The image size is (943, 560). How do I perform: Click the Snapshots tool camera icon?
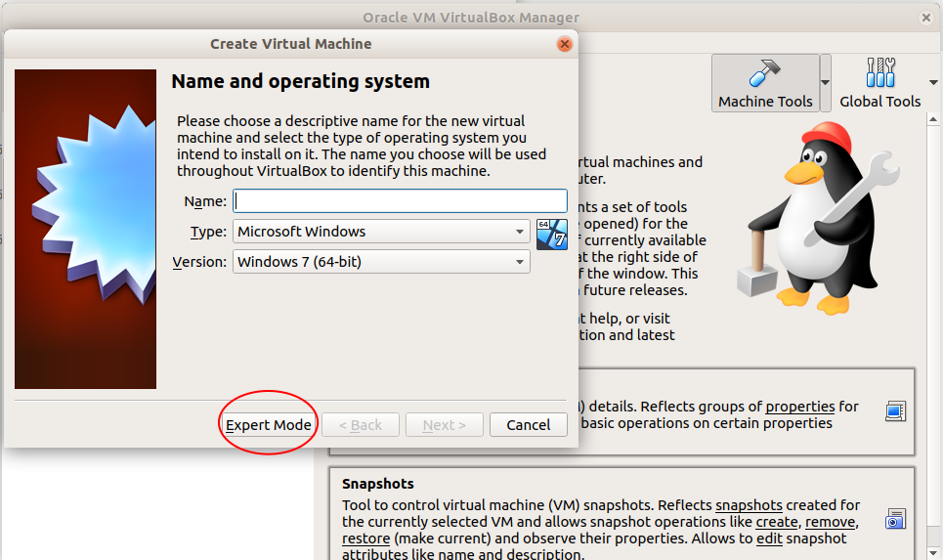[895, 519]
